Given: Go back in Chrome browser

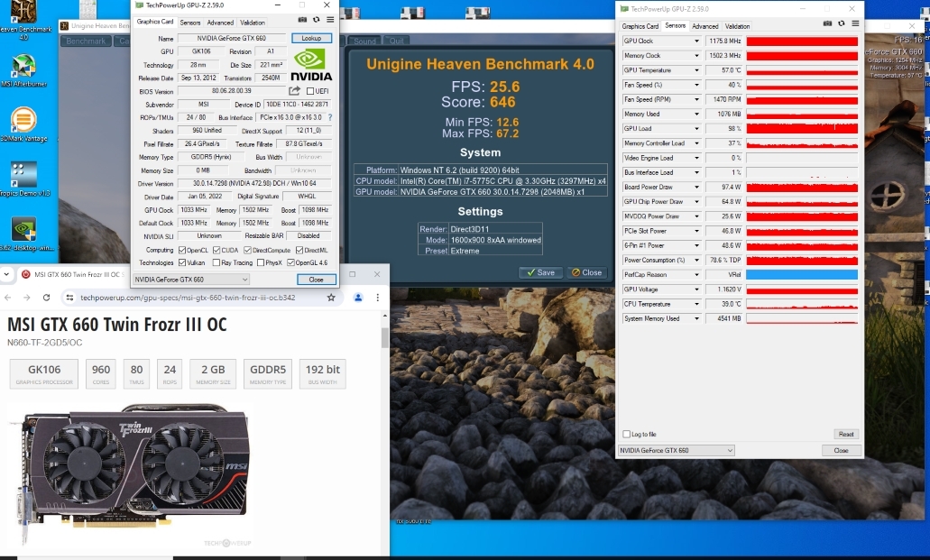Looking at the screenshot, I should point(8,298).
